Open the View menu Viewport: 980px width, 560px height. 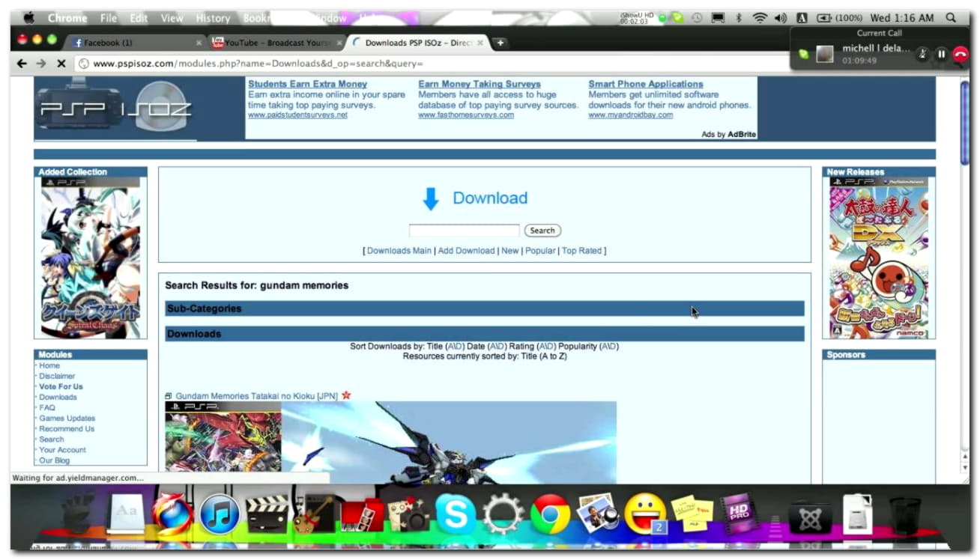point(172,18)
